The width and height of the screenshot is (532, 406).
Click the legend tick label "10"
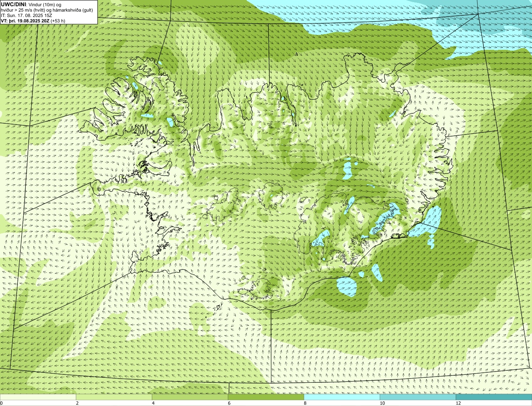382,403
